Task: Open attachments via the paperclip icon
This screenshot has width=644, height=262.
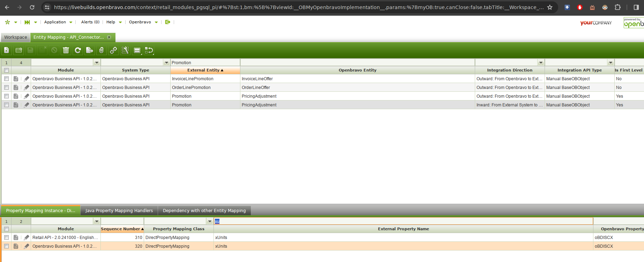Action: pos(102,51)
